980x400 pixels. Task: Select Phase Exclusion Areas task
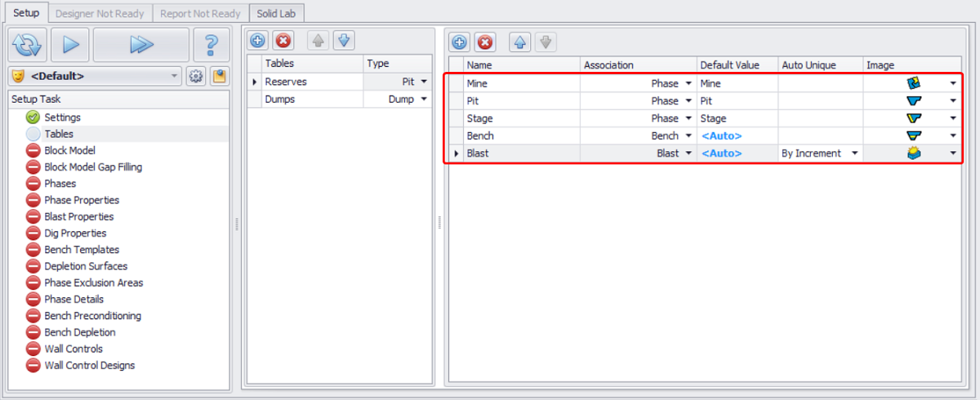point(93,282)
